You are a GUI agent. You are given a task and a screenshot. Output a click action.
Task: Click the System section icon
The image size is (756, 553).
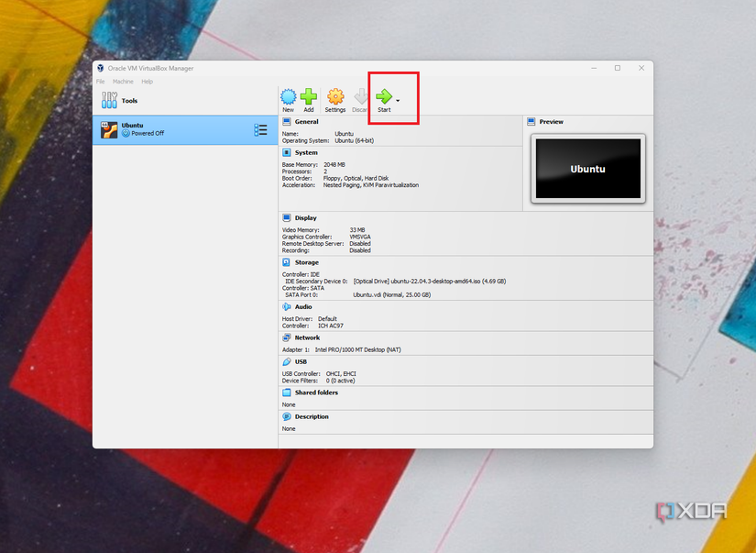[x=289, y=152]
